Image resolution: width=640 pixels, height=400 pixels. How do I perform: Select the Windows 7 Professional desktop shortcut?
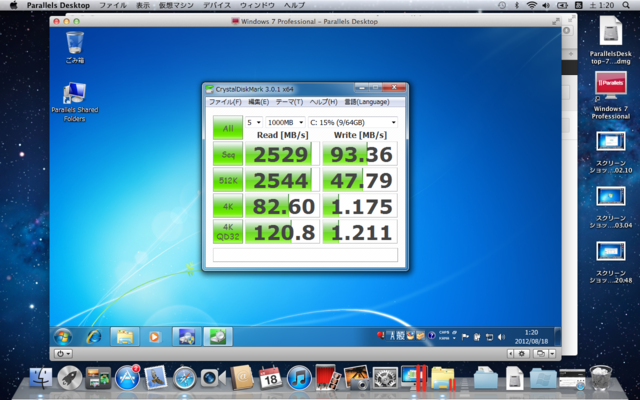611,96
